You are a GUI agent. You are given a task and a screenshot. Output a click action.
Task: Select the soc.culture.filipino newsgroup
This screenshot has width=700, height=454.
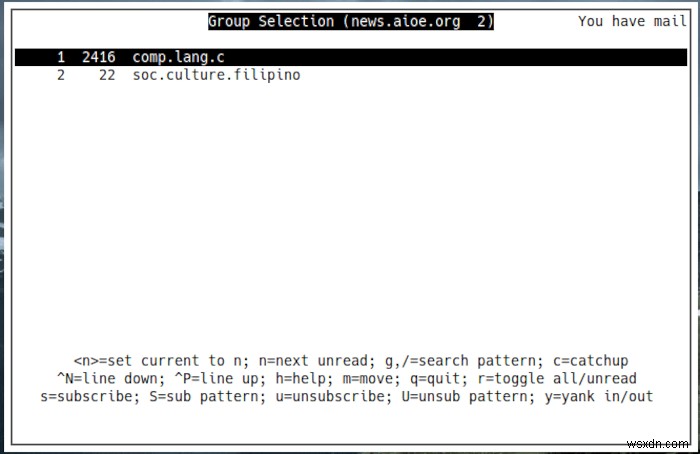(x=217, y=75)
